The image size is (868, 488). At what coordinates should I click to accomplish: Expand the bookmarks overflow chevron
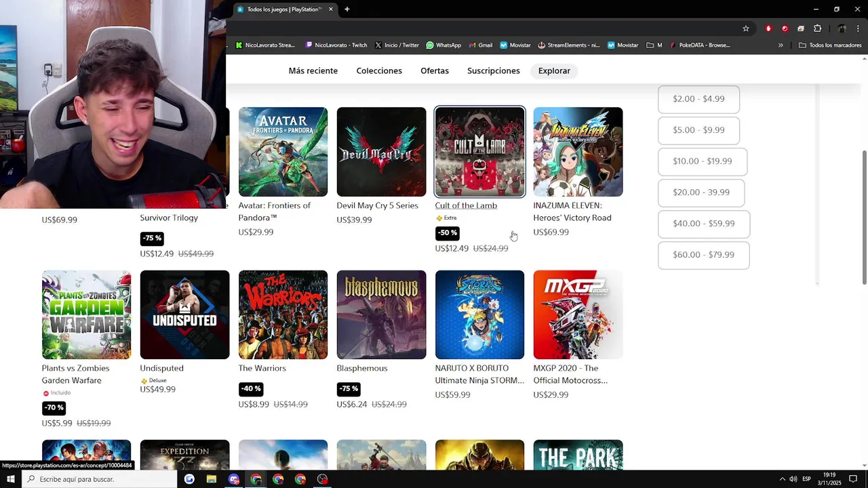[x=781, y=45]
